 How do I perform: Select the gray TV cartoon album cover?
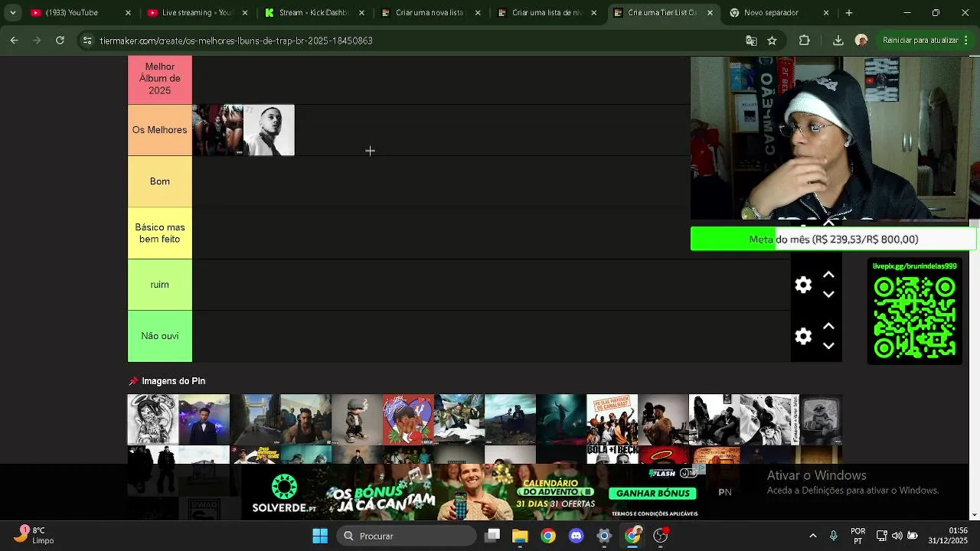point(820,419)
